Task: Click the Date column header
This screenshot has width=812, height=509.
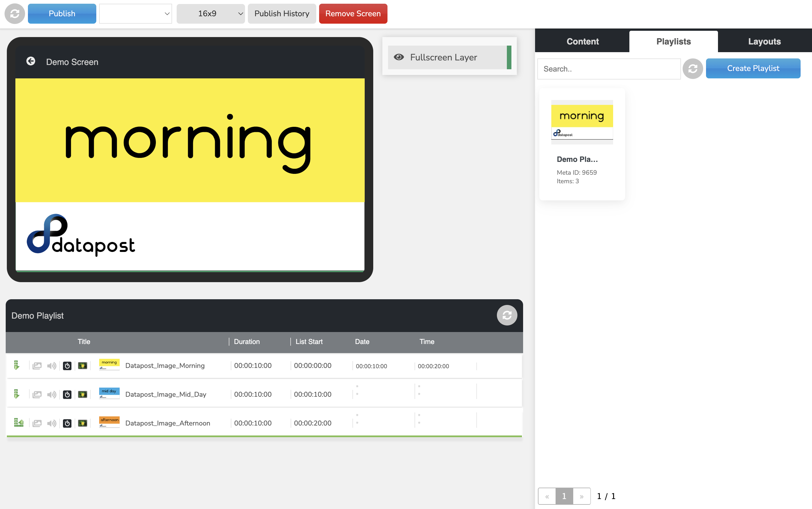Action: pos(362,342)
